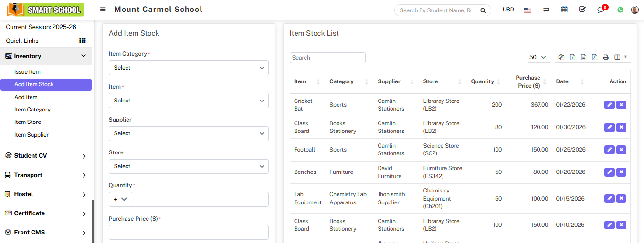Go to Item Supplier page
Viewport: 644px width, 243px height.
click(x=32, y=135)
